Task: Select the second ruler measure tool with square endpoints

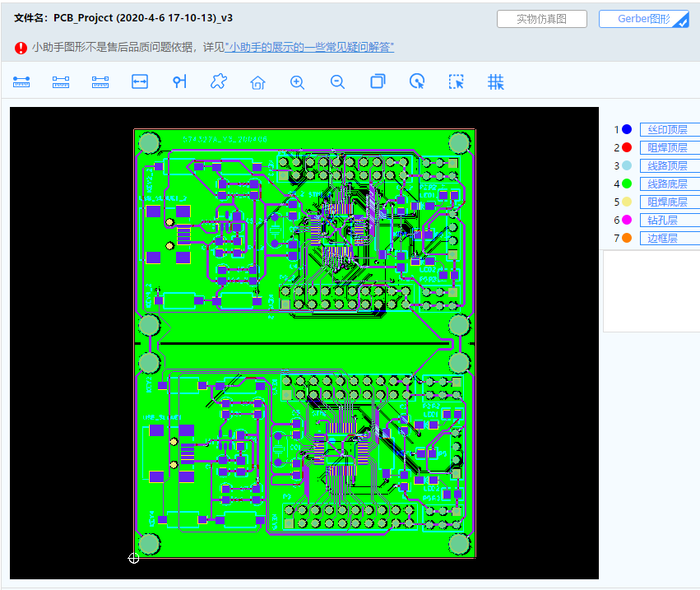Action: [x=61, y=82]
